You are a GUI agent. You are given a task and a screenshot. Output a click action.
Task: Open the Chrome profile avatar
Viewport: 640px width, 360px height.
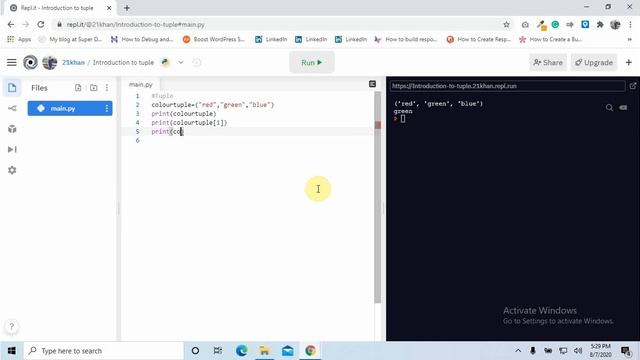click(615, 24)
